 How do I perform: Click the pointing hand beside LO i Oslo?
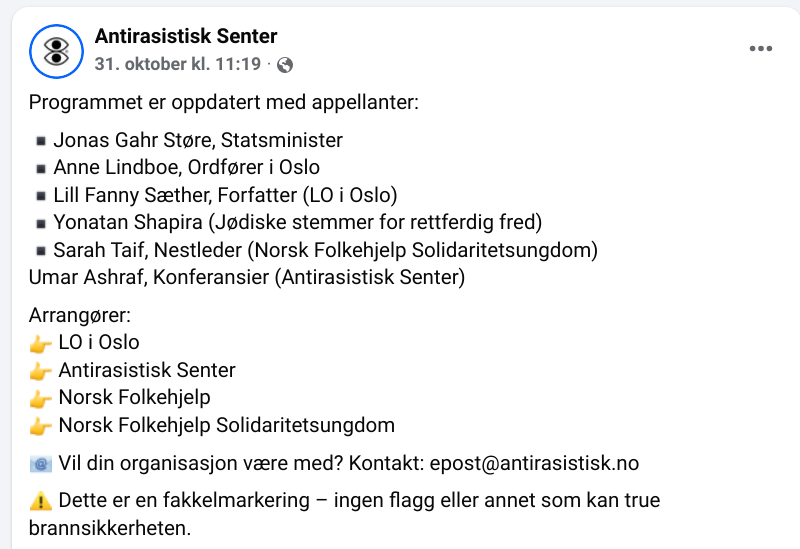tap(40, 343)
